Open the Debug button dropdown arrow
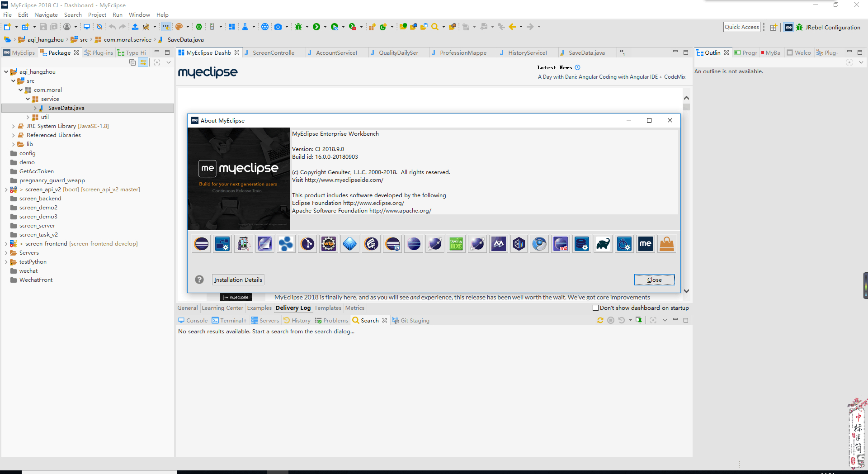868x474 pixels. click(x=307, y=27)
